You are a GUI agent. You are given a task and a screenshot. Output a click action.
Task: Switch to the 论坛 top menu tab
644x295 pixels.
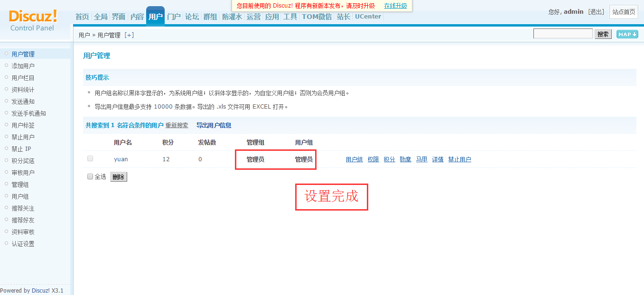192,17
